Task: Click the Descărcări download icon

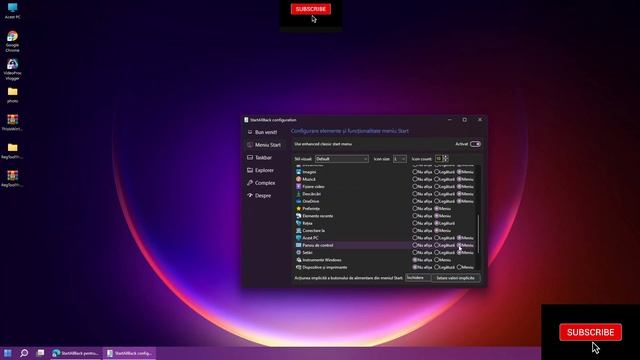Action: pos(298,194)
